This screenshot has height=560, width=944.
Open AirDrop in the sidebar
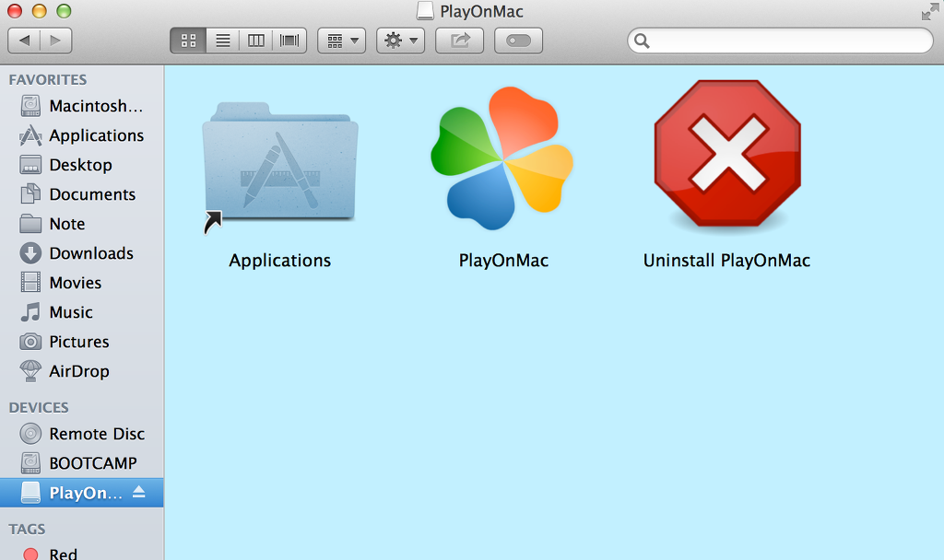[82, 371]
